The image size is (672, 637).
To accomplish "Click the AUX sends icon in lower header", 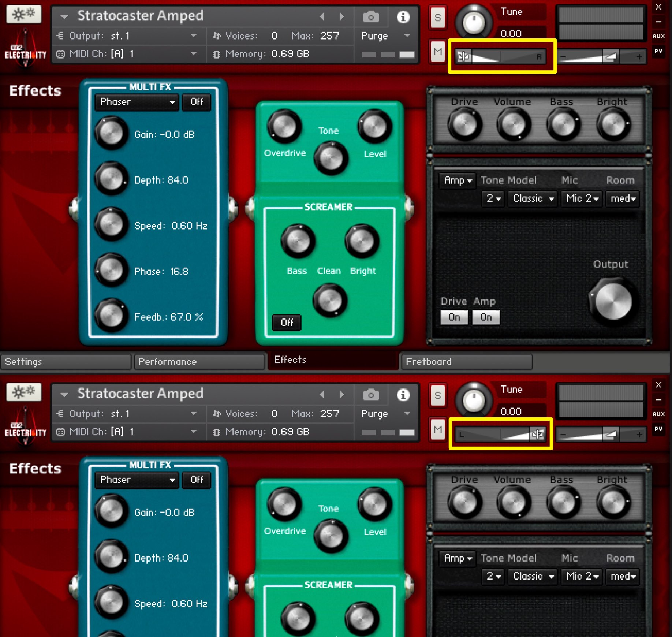I will (658, 414).
